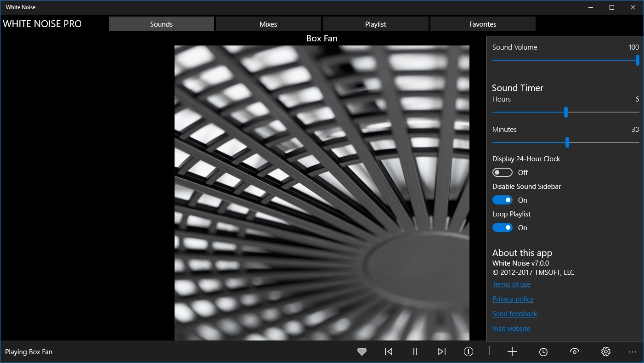Screen dimensions: 644x363
Task: Click the Send feedback link
Action: coord(514,314)
